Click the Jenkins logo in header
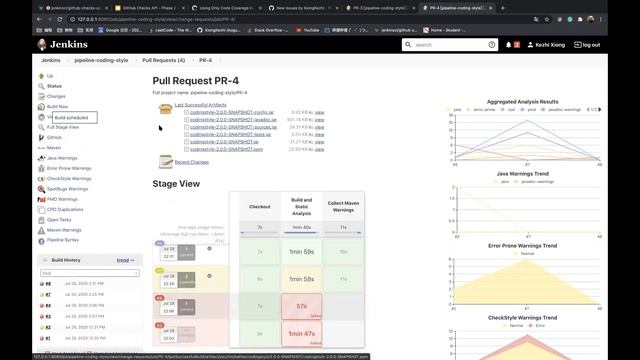640x360 pixels. (x=62, y=44)
